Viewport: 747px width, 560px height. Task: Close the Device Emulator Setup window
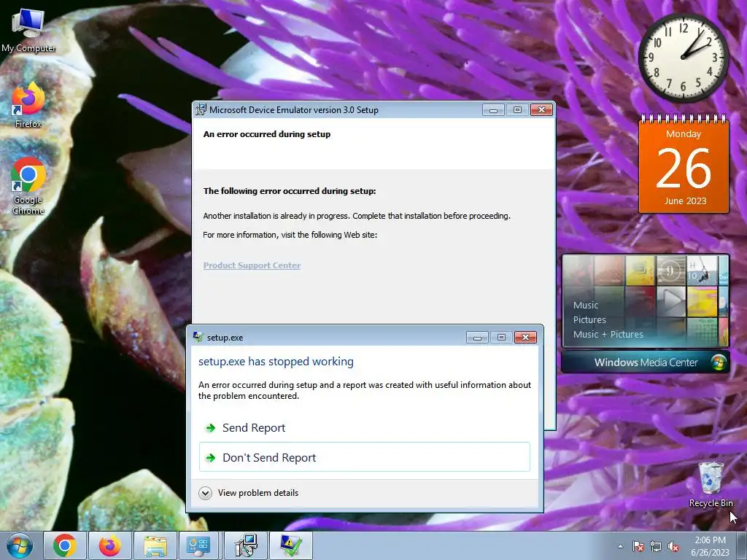point(542,110)
